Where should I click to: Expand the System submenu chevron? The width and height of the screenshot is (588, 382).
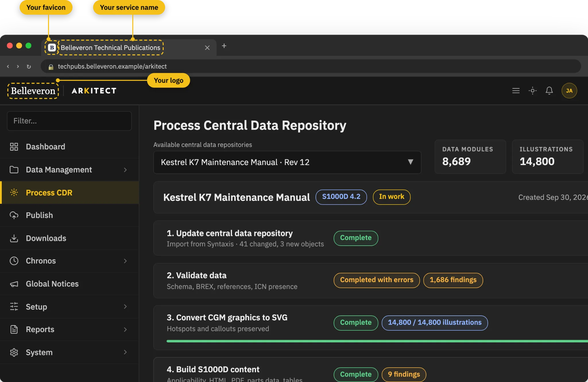coord(125,352)
